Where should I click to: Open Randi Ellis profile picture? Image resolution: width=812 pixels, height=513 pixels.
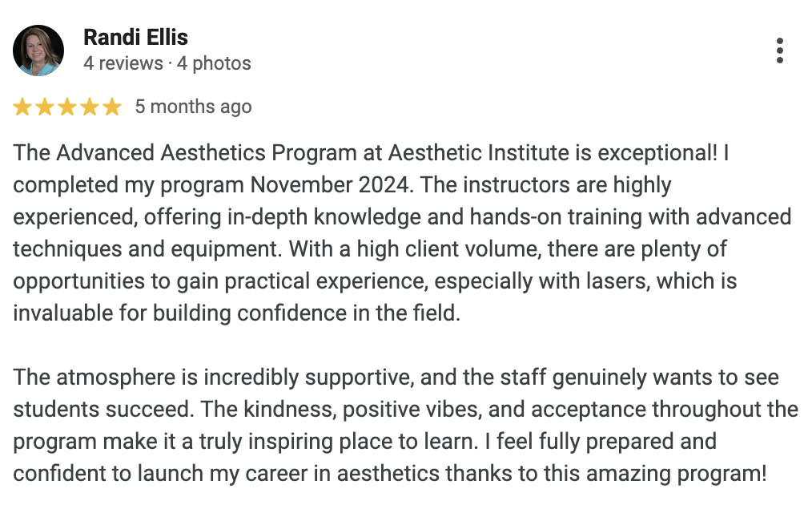pos(38,50)
